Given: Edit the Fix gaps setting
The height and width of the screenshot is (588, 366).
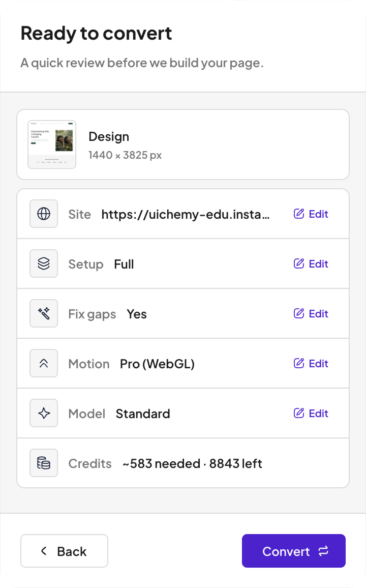Looking at the screenshot, I should [x=311, y=314].
